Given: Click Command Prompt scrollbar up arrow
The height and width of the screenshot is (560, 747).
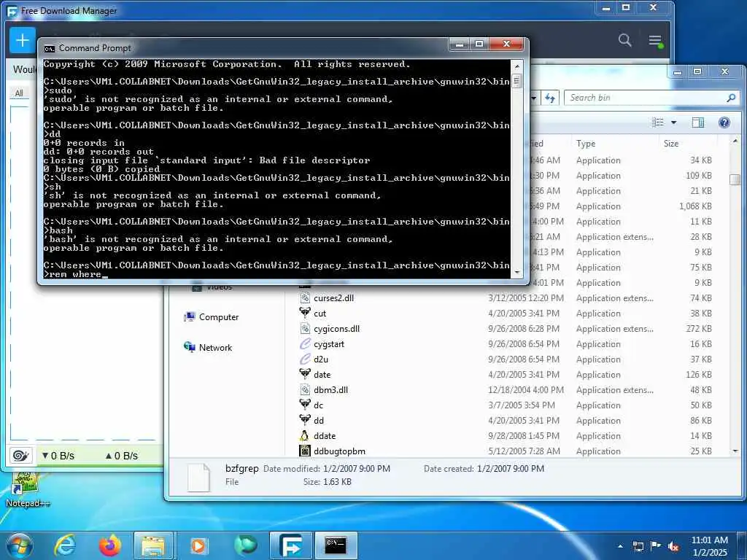Looking at the screenshot, I should point(516,66).
